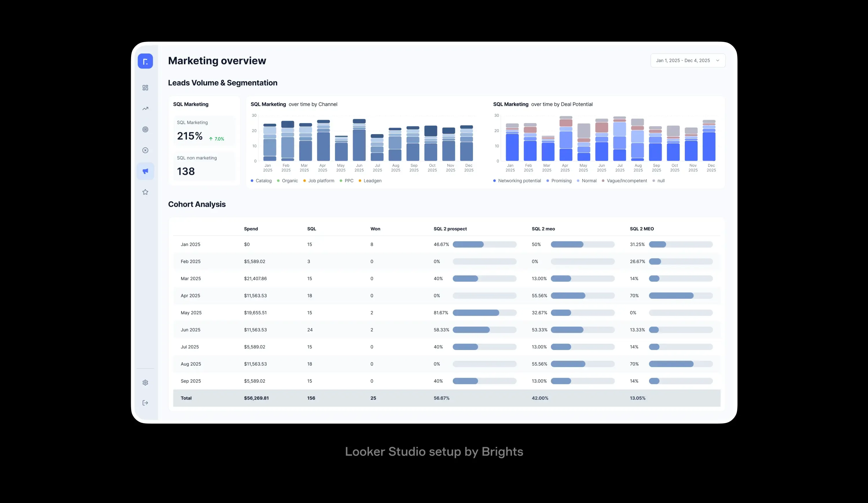Click the total 13.05% value

click(638, 398)
